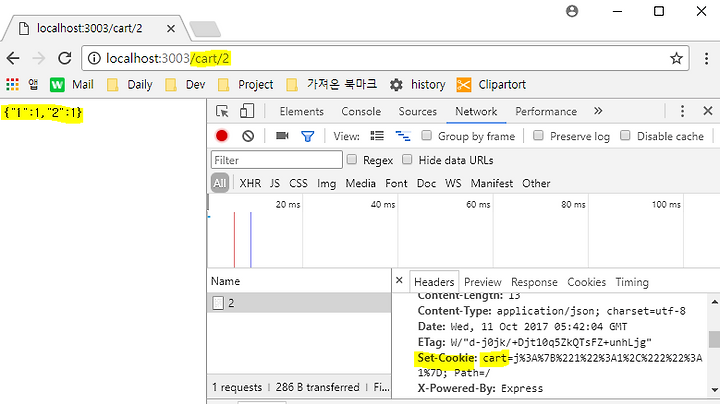Click the address bar URL
The width and height of the screenshot is (720, 404).
pos(168,58)
